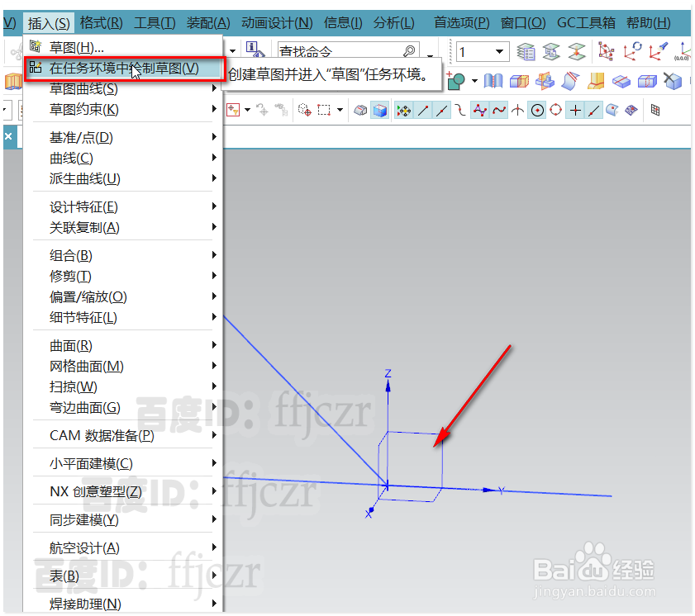This screenshot has height=616, width=695.
Task: Open the 网格曲面(M) menu entry
Action: click(x=122, y=366)
